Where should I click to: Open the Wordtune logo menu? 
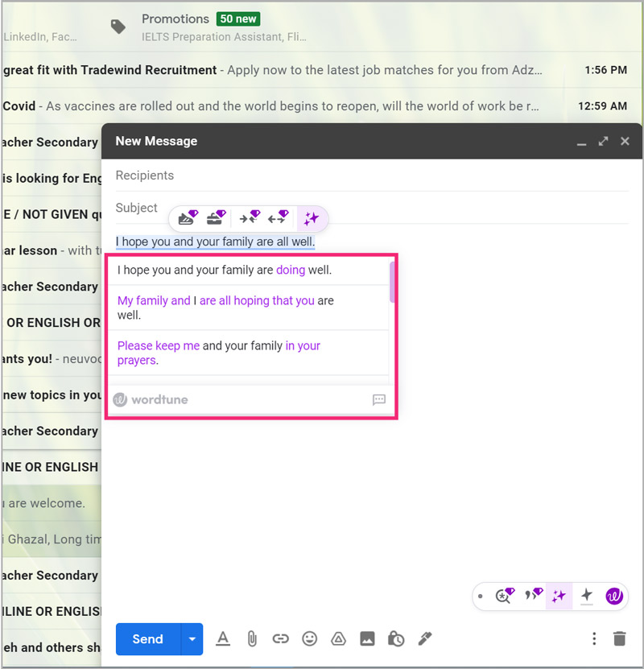[x=613, y=597]
